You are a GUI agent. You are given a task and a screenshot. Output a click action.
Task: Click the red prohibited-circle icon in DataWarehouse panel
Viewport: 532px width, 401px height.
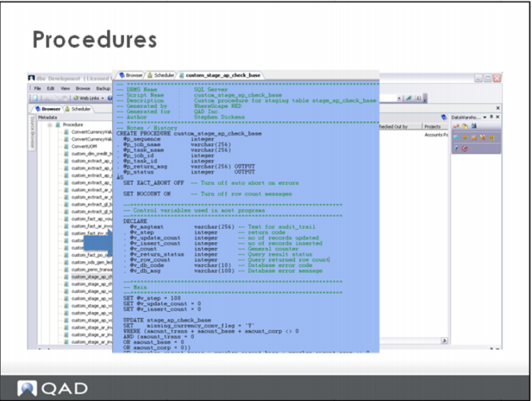(465, 148)
